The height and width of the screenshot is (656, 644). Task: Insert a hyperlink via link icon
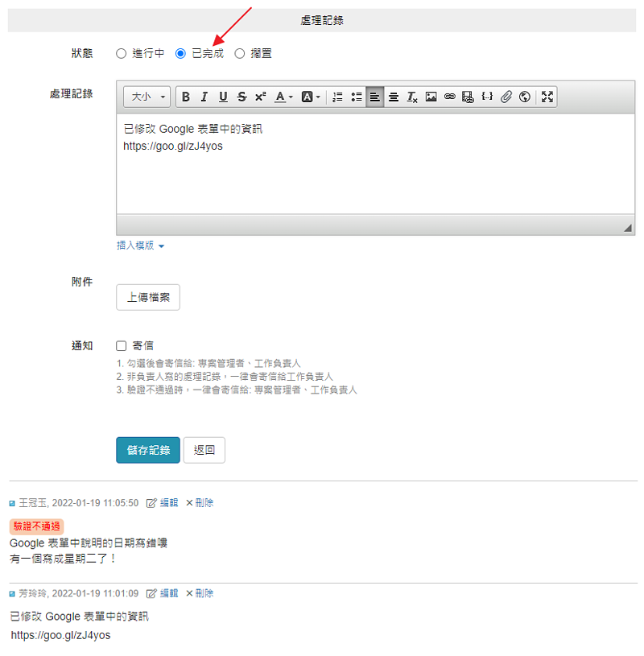449,97
